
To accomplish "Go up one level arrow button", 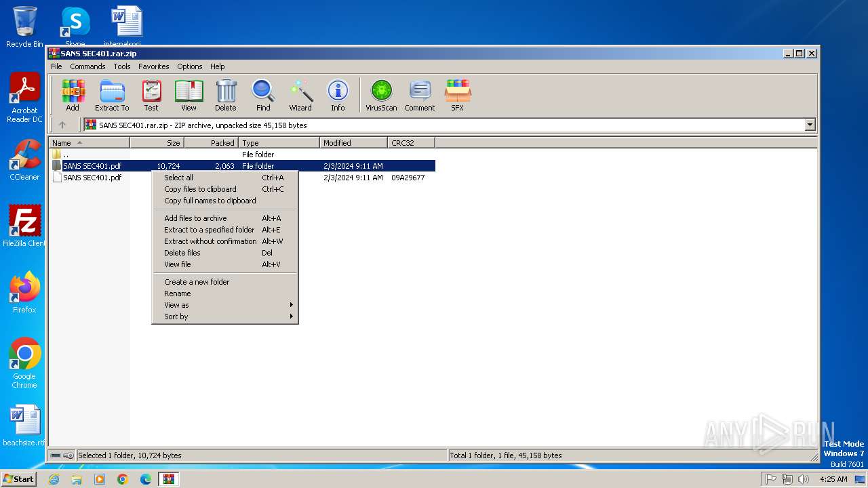I will [62, 125].
